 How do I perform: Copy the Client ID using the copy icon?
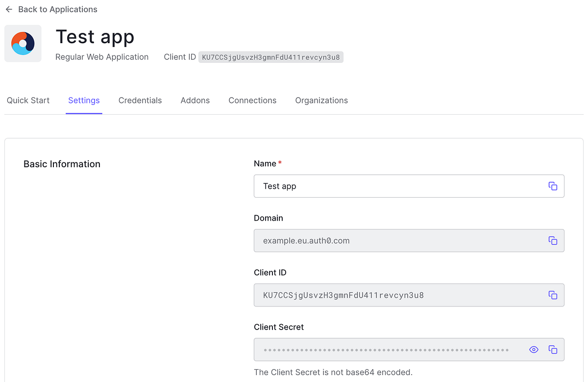553,295
